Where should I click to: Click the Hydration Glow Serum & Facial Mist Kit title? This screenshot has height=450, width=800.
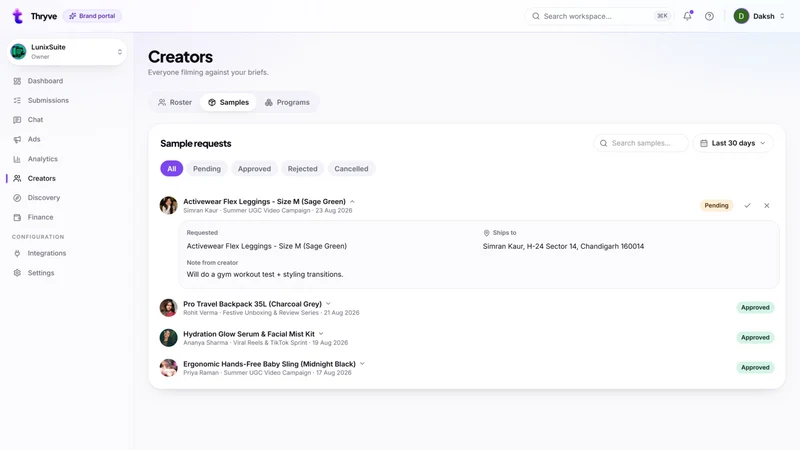pos(249,334)
